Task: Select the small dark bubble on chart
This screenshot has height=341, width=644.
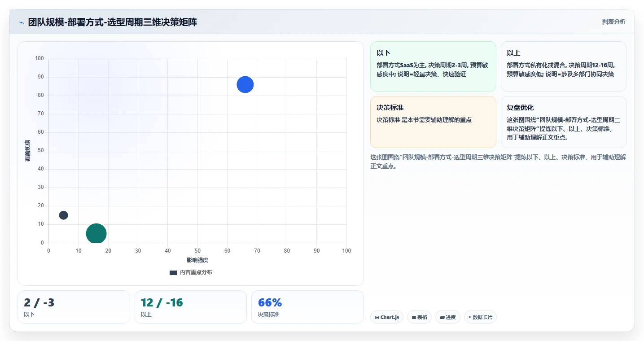Action: (63, 215)
